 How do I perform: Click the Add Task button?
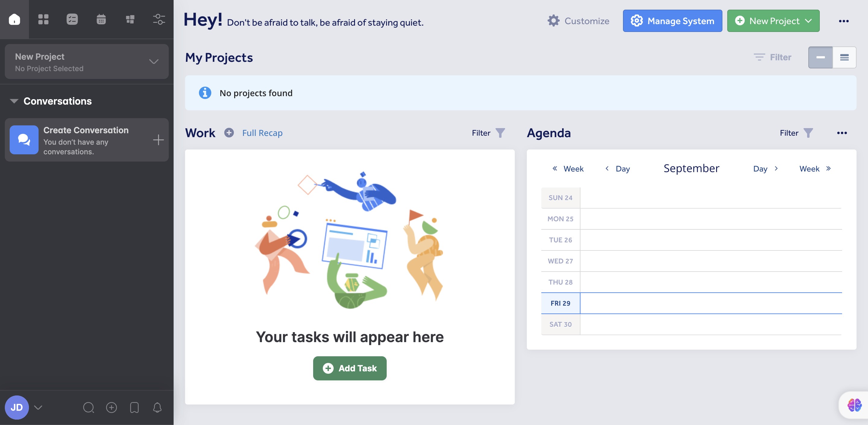tap(349, 368)
